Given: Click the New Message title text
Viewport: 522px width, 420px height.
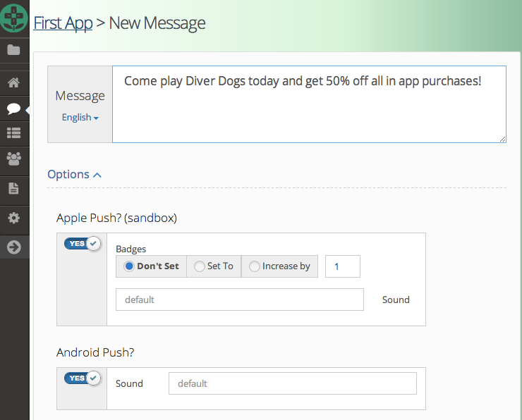Looking at the screenshot, I should point(157,23).
